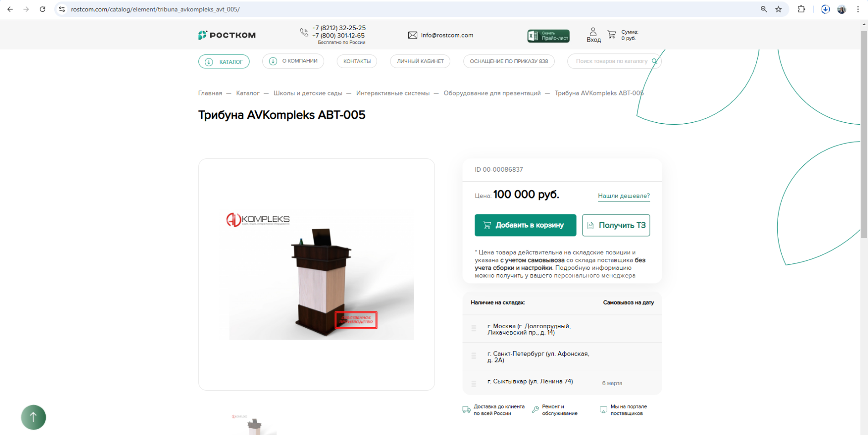Select г. Москва warehouse address

(529, 329)
